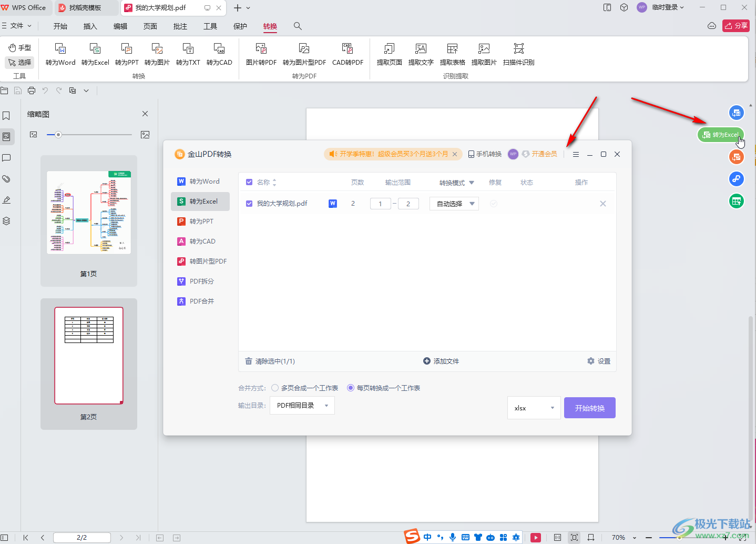Click the 清除选中(1/1) button
Screen dimensions: 756x544
270,361
